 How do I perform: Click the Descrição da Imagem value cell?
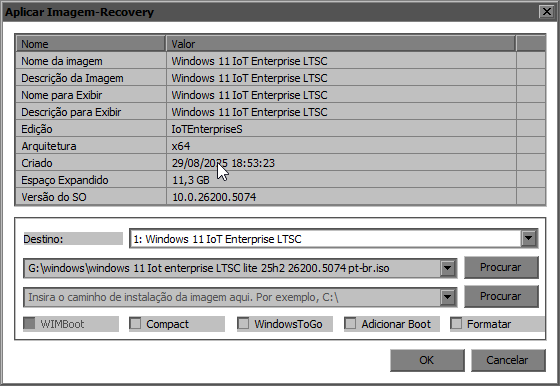click(x=341, y=78)
